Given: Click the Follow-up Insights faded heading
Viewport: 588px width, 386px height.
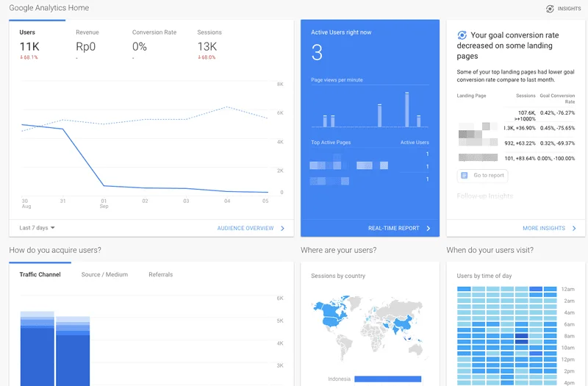Looking at the screenshot, I should coord(484,196).
